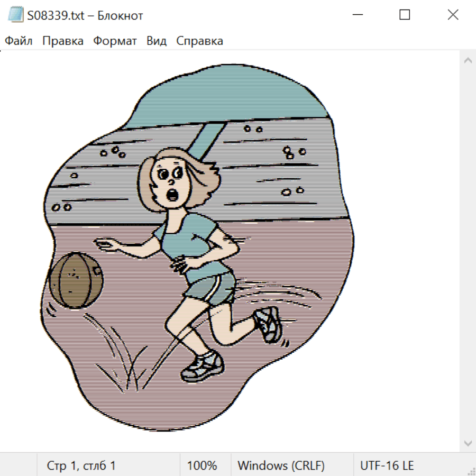The height and width of the screenshot is (476, 476).
Task: Click the vertical scrollbar track
Action: tap(468, 251)
